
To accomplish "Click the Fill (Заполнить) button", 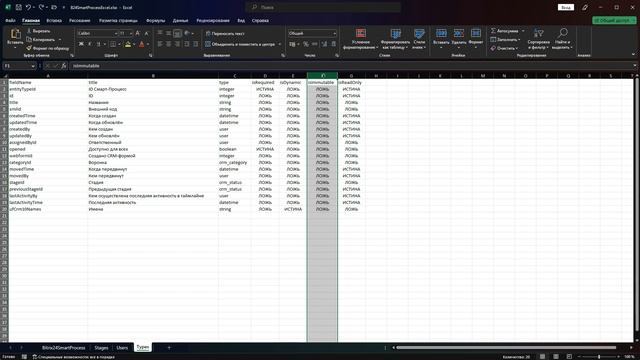I will (506, 40).
